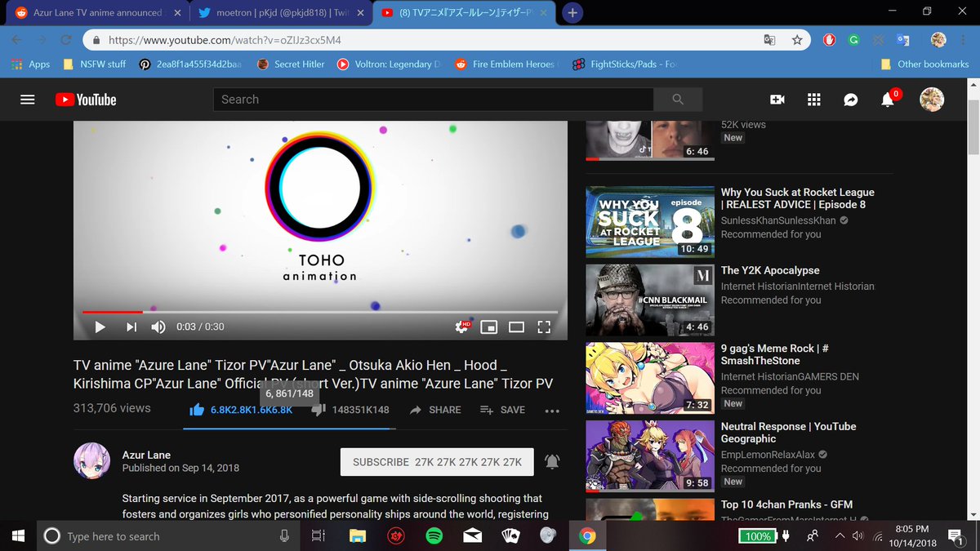
Task: Open the YouTube account avatar menu
Action: point(932,100)
